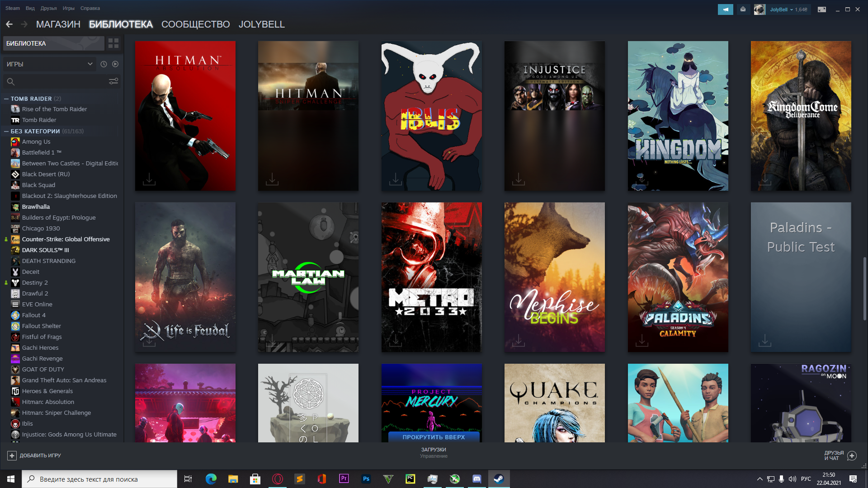Screen dimensions: 868x488
Task: Select DARK SOULS III in the list
Action: pos(45,250)
